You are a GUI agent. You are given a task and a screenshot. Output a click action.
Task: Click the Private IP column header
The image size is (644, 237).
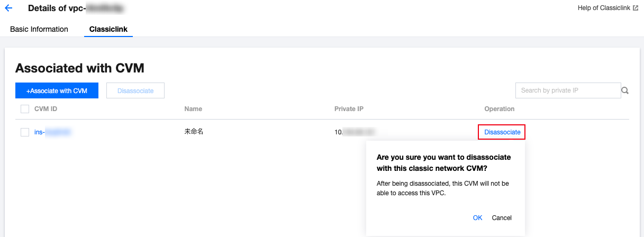tap(349, 109)
